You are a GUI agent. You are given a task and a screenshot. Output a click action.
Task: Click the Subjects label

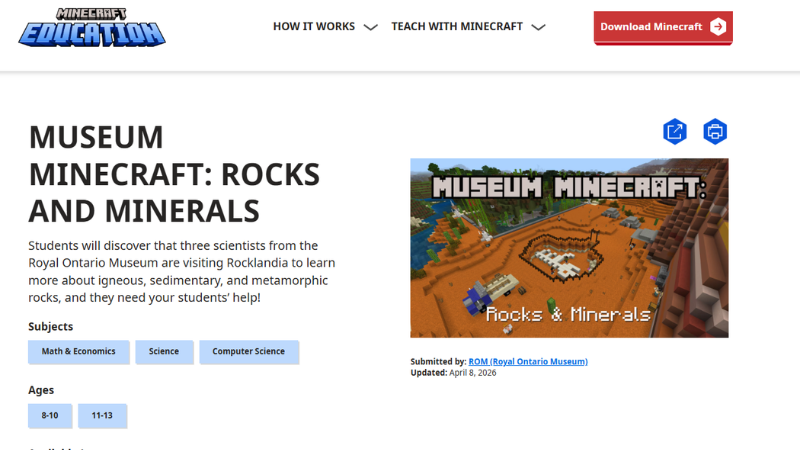51,327
